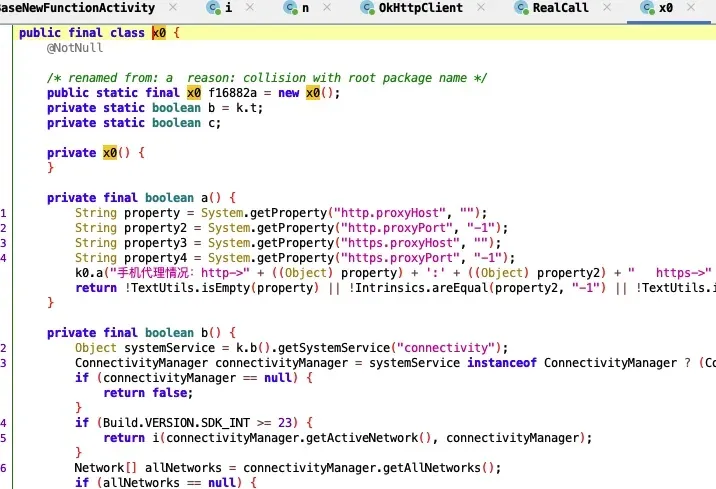The width and height of the screenshot is (716, 489).
Task: Click the Build.VERSION.SDK_INT expression
Action: (176, 423)
